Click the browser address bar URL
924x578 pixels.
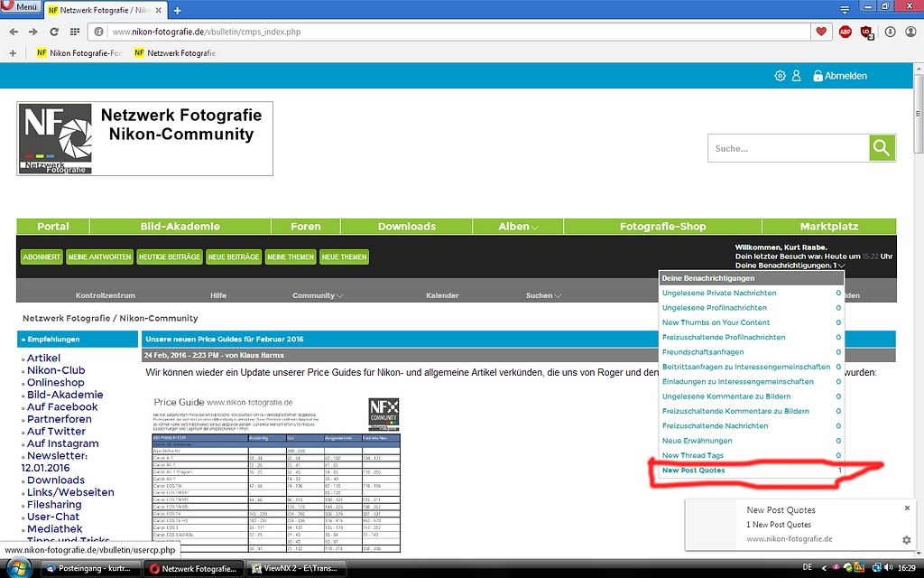click(207, 32)
